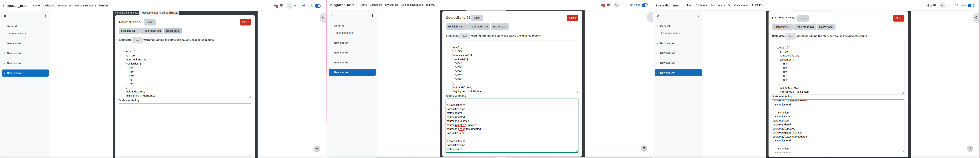980x158 pixels.
Task: Open Announcements link in middle window index
Action: [344, 33]
